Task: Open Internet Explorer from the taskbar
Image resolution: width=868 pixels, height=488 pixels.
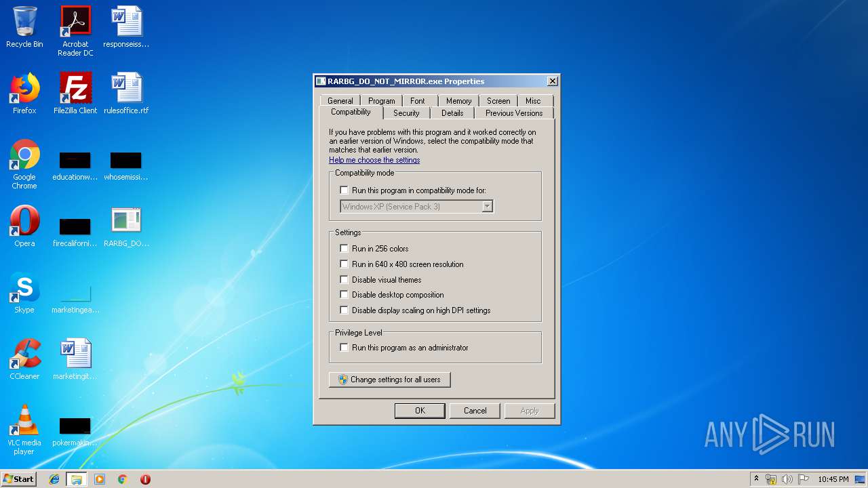Action: point(54,479)
